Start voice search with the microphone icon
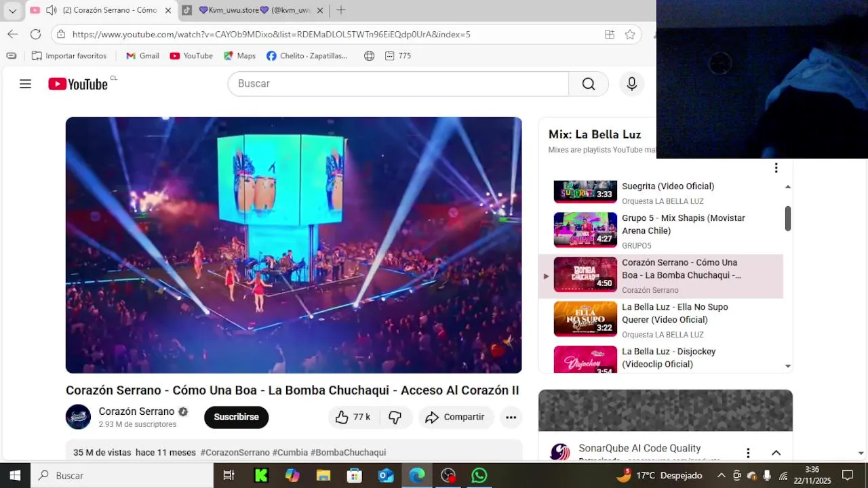Screen dimensions: 868x488 (x=631, y=83)
